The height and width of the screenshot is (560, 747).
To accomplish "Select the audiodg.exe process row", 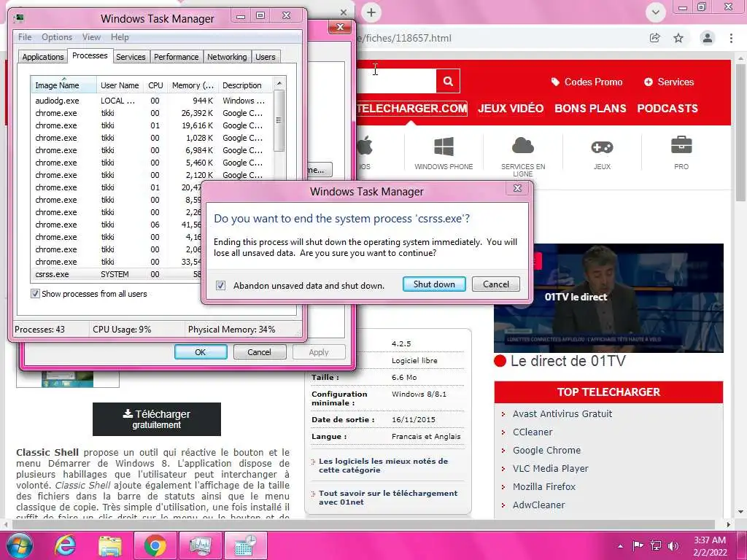I will coord(152,101).
